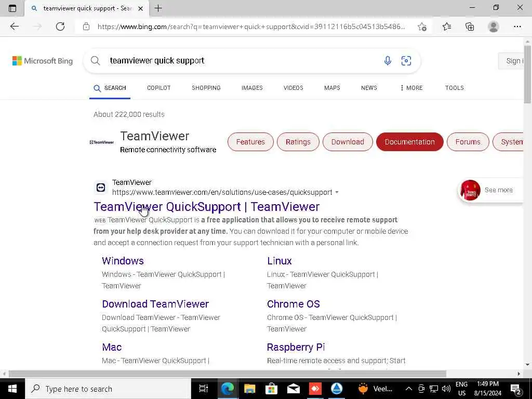Open TeamViewer QuickSupport | TeamViewer result link
The height and width of the screenshot is (399, 532).
(207, 207)
